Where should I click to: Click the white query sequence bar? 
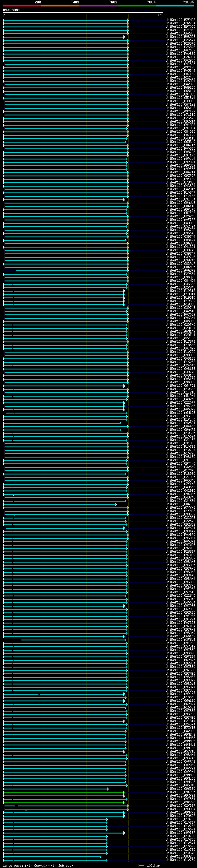point(83,13)
